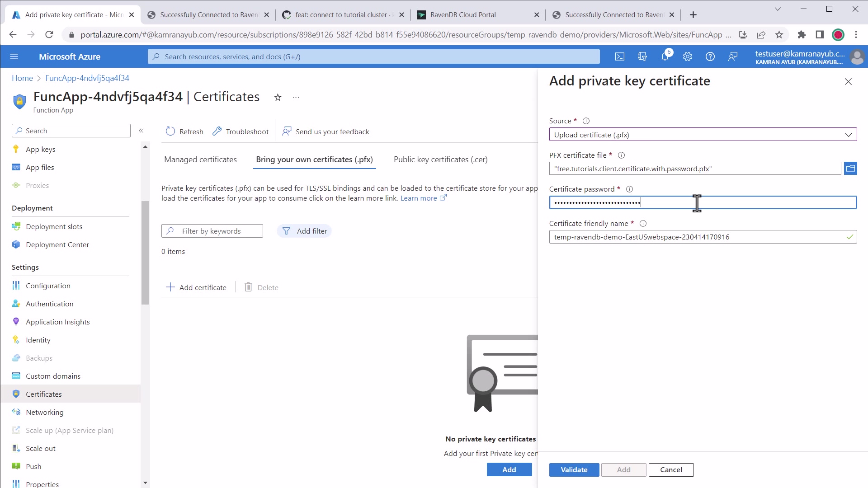Select Bring your own certificates (.pfx) tab
This screenshot has width=868, height=488.
click(314, 160)
